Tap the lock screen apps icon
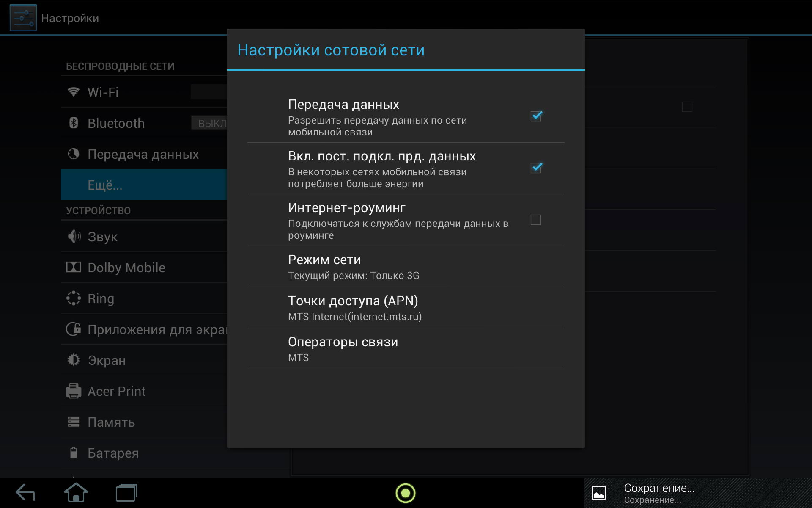The width and height of the screenshot is (812, 508). (74, 329)
